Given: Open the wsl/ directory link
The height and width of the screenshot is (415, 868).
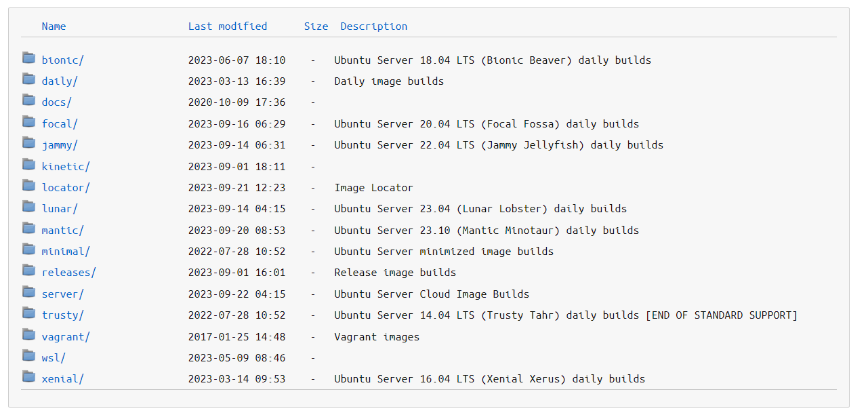Looking at the screenshot, I should (x=54, y=358).
